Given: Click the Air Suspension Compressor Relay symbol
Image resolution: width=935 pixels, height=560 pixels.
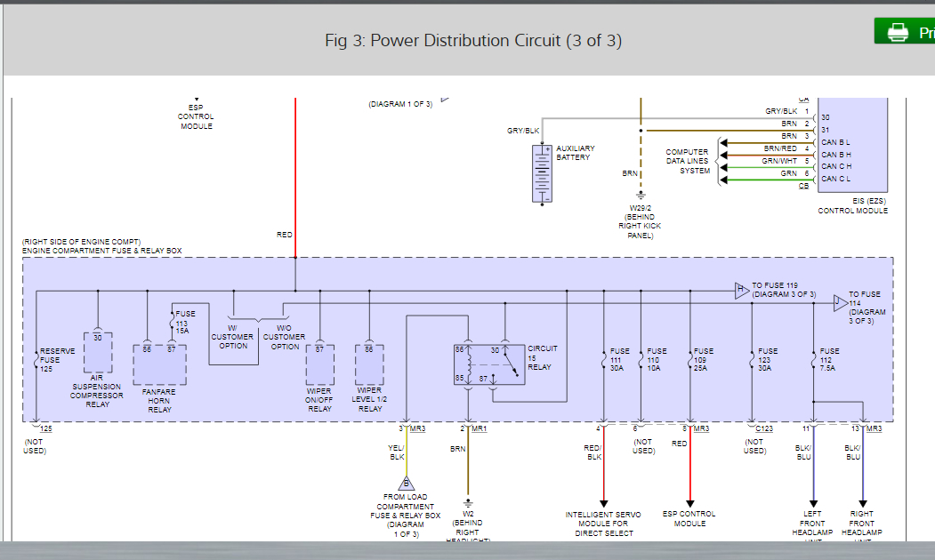Looking at the screenshot, I should (97, 353).
